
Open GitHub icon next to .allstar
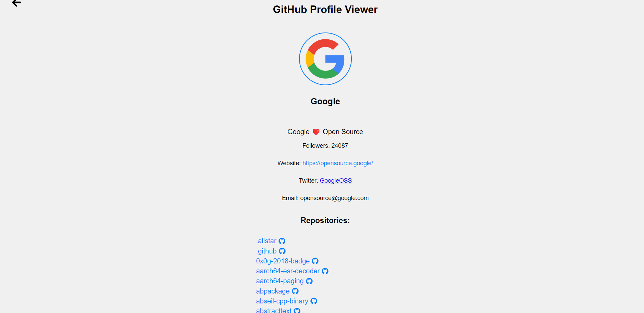[x=282, y=241]
